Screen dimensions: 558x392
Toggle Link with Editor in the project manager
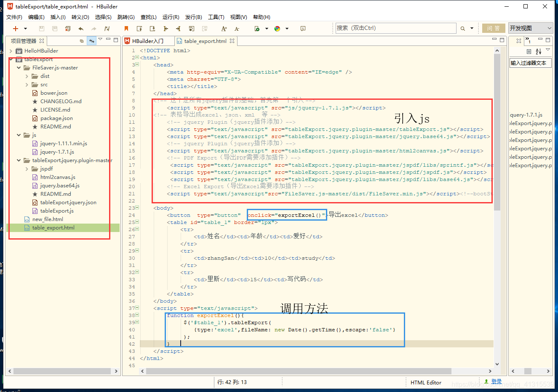pos(91,41)
